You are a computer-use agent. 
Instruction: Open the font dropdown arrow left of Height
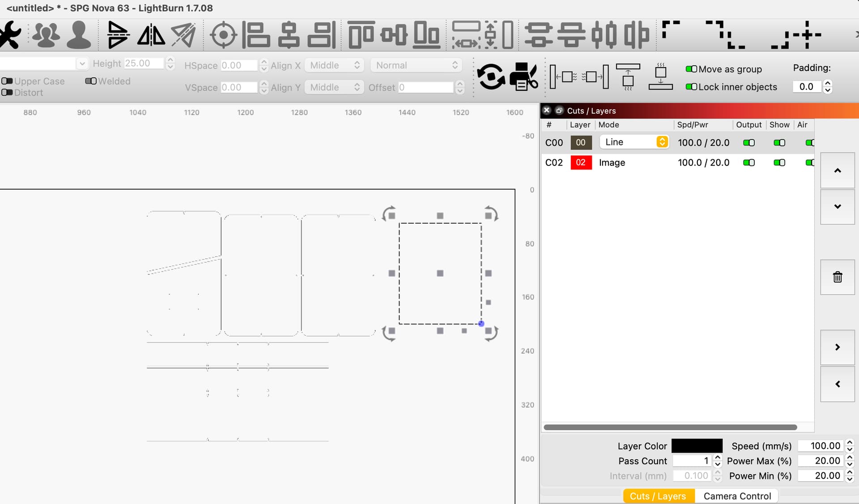coord(82,64)
